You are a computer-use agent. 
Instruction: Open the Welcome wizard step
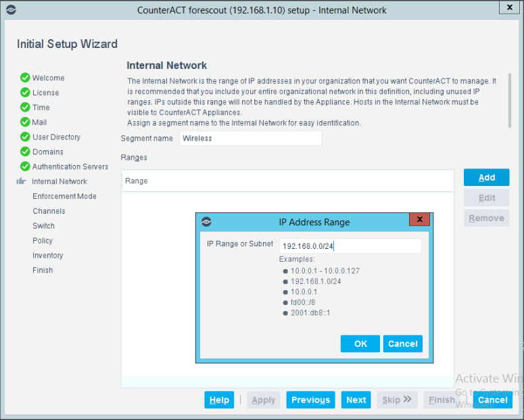pyautogui.click(x=49, y=78)
